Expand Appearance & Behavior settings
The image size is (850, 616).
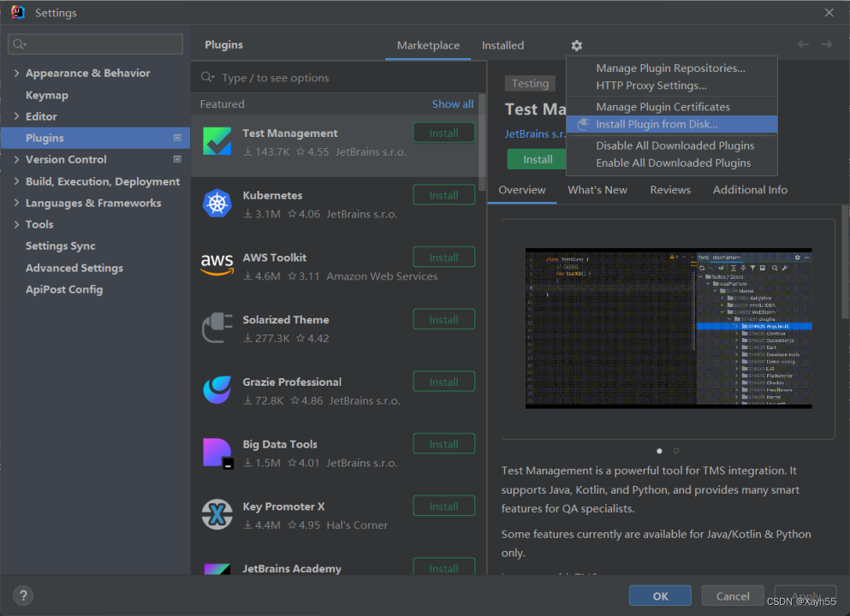(x=16, y=73)
